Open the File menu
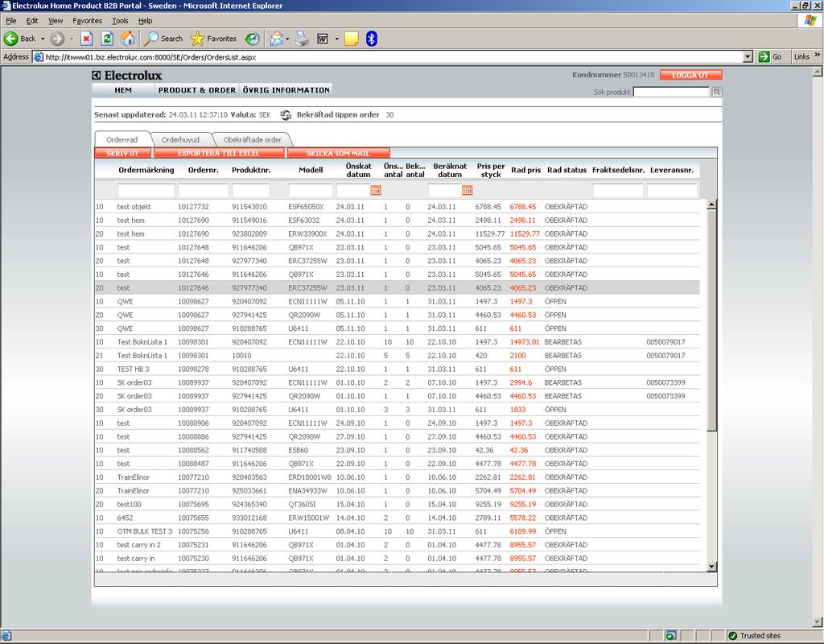This screenshot has width=824, height=644. 11,21
